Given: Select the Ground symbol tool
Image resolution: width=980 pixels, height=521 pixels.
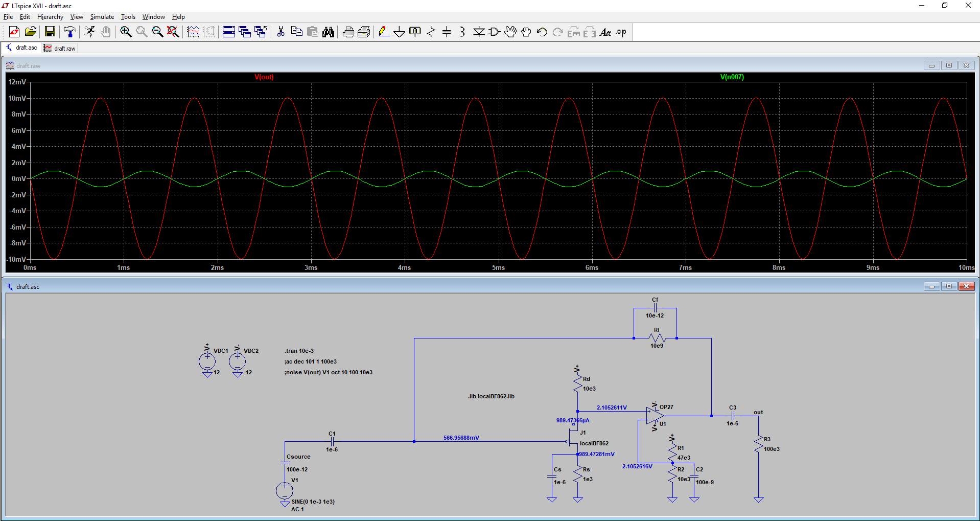Looking at the screenshot, I should click(x=399, y=32).
